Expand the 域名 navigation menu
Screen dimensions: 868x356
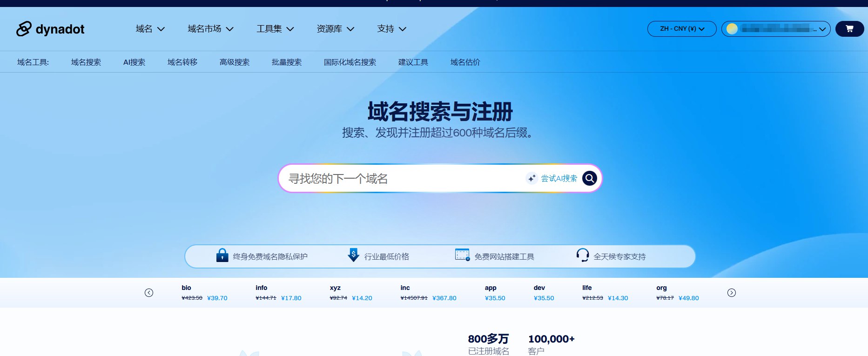pyautogui.click(x=150, y=29)
